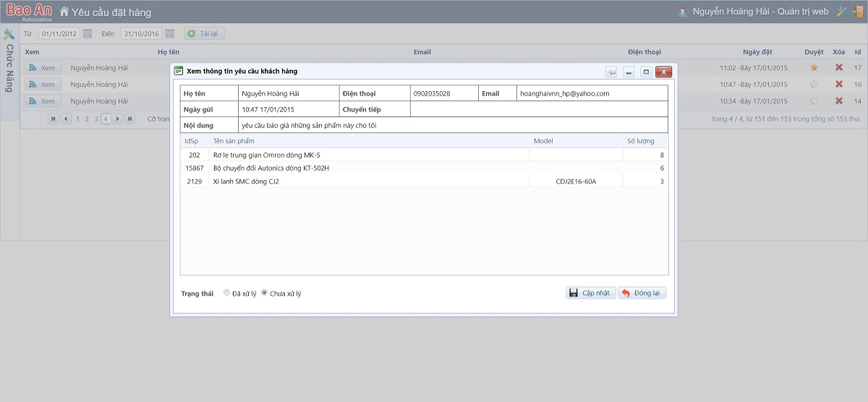Click the gold approval star for Id 17
Screen dimensions: 868x402
tap(814, 67)
